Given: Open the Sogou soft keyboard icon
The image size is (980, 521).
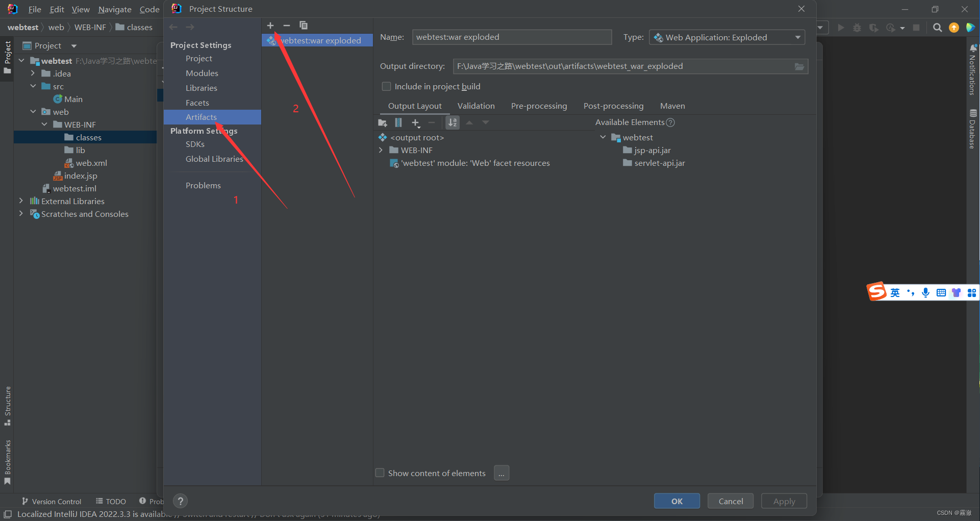Looking at the screenshot, I should tap(941, 292).
